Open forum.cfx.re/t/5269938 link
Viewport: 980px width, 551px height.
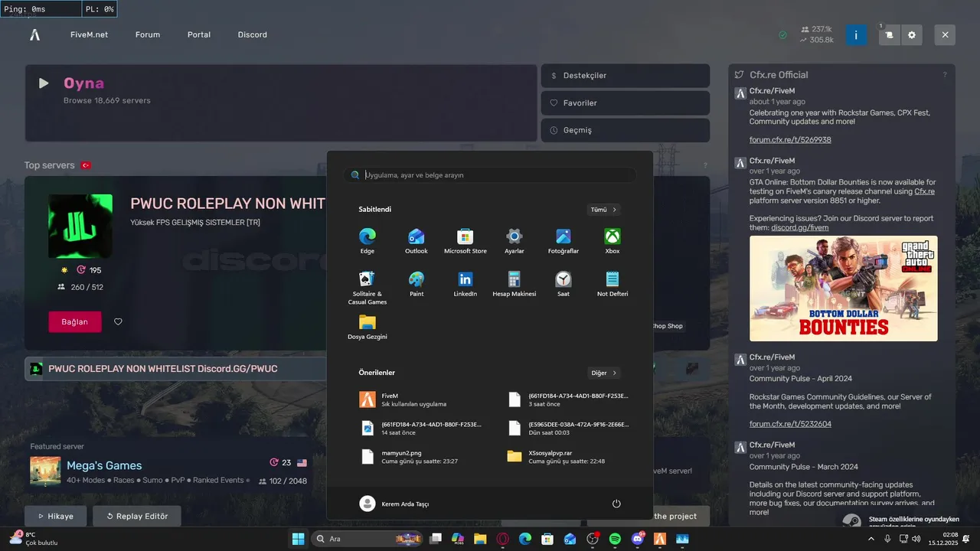click(790, 140)
